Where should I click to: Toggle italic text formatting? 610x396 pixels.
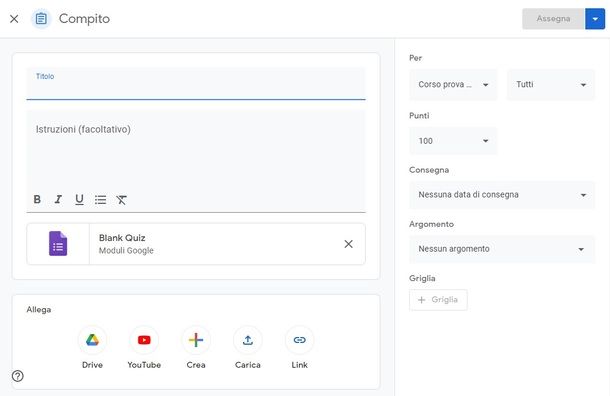tap(58, 199)
